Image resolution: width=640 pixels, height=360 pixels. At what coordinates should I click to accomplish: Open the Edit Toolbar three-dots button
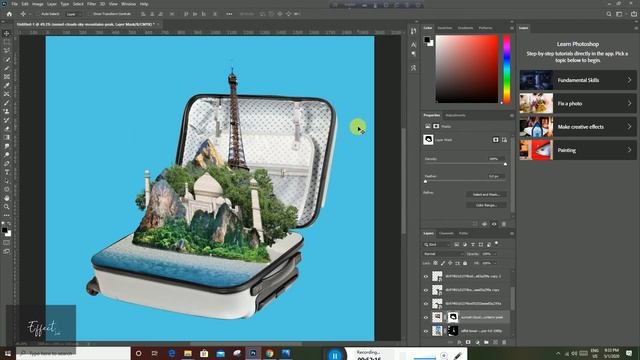point(7,215)
